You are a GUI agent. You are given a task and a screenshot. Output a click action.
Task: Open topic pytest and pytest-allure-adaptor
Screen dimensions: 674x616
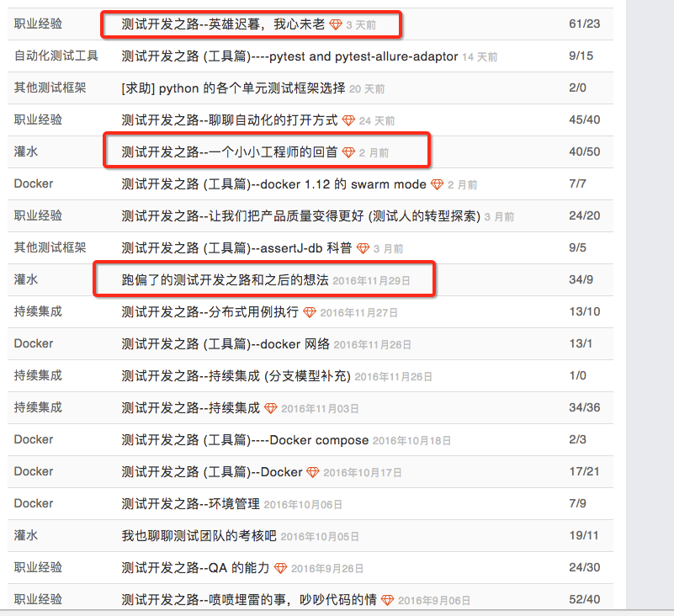289,56
